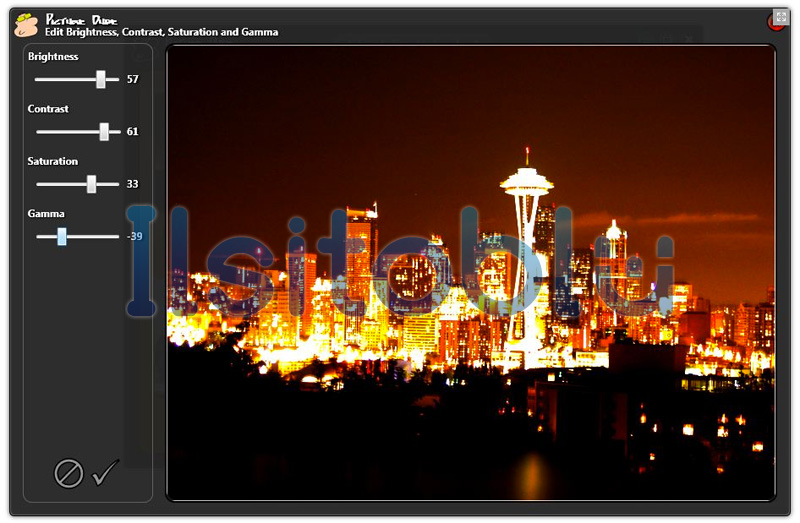Click the Contrast slider handle
Screen dimensions: 800x523
click(104, 131)
